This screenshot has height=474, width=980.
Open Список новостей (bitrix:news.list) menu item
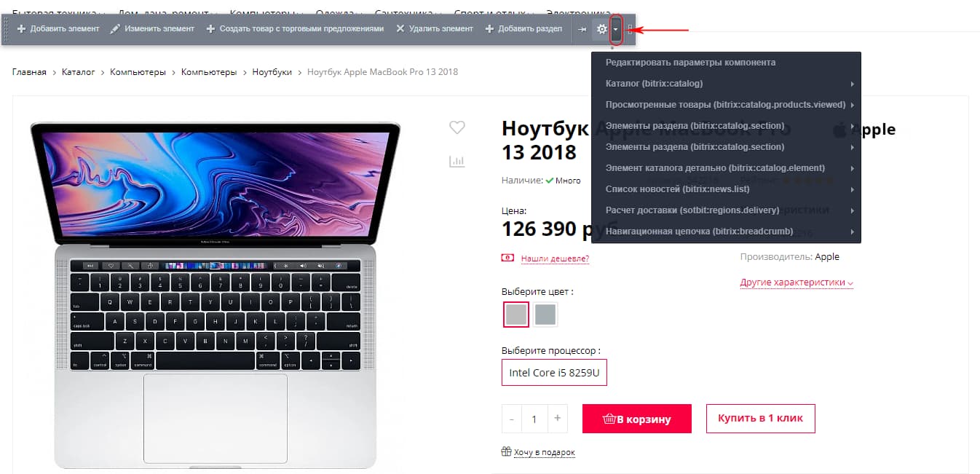727,189
